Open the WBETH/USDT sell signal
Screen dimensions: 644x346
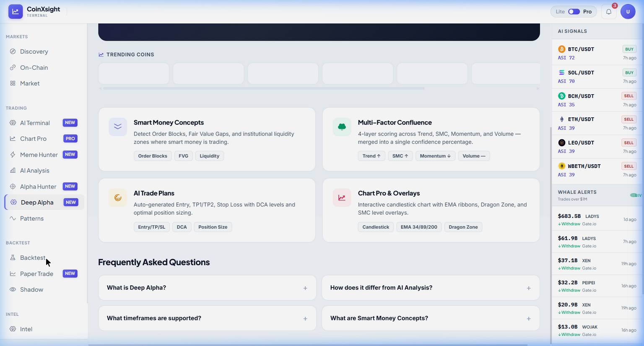pyautogui.click(x=597, y=170)
